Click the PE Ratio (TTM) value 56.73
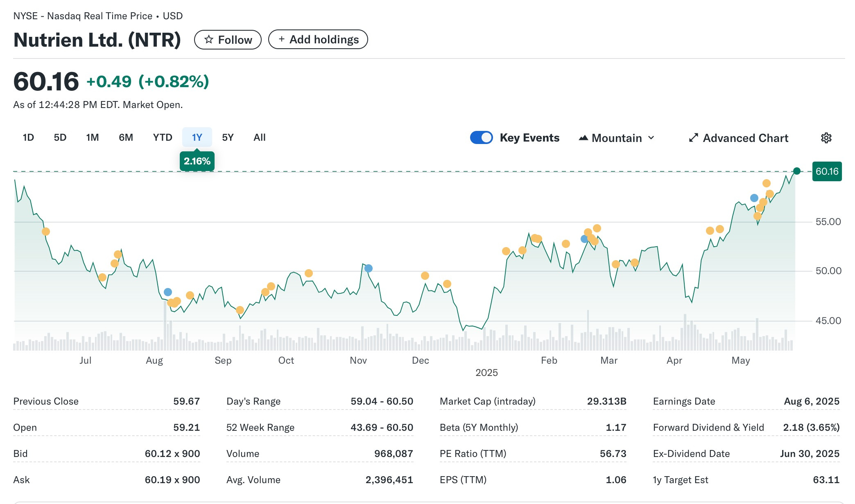 click(x=613, y=454)
